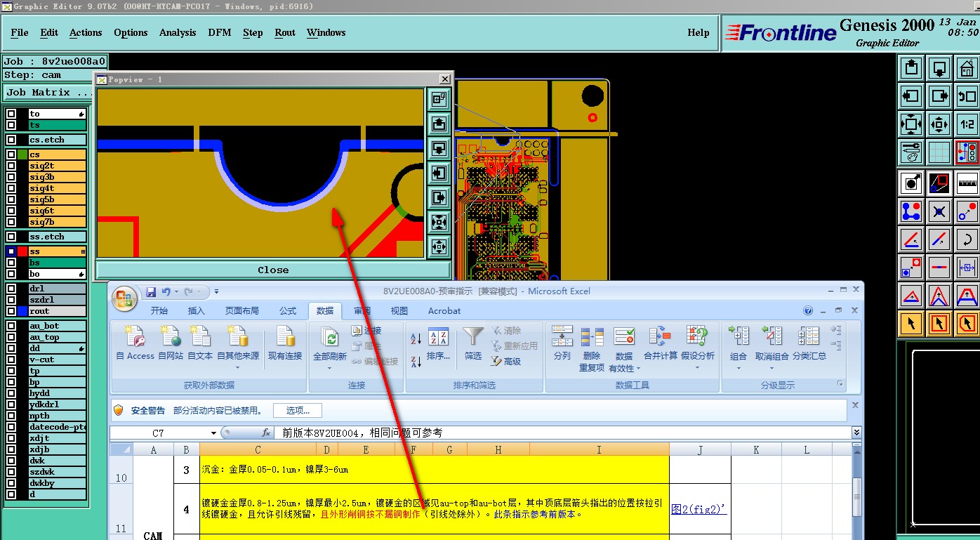This screenshot has height=540, width=980.
Task: Click the red triangle with arrow icon
Action: pos(911,295)
